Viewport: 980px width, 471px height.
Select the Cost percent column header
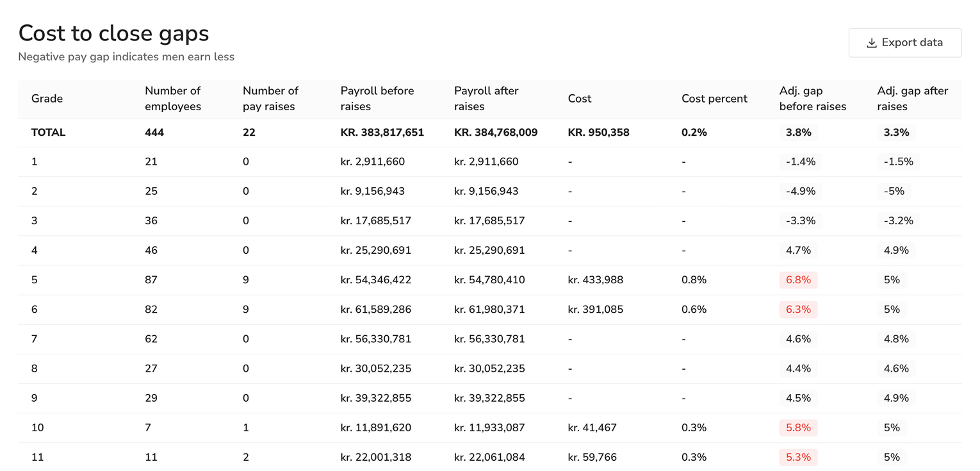pyautogui.click(x=714, y=99)
